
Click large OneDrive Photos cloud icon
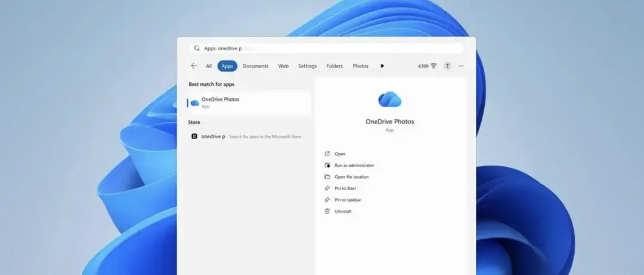(x=389, y=99)
